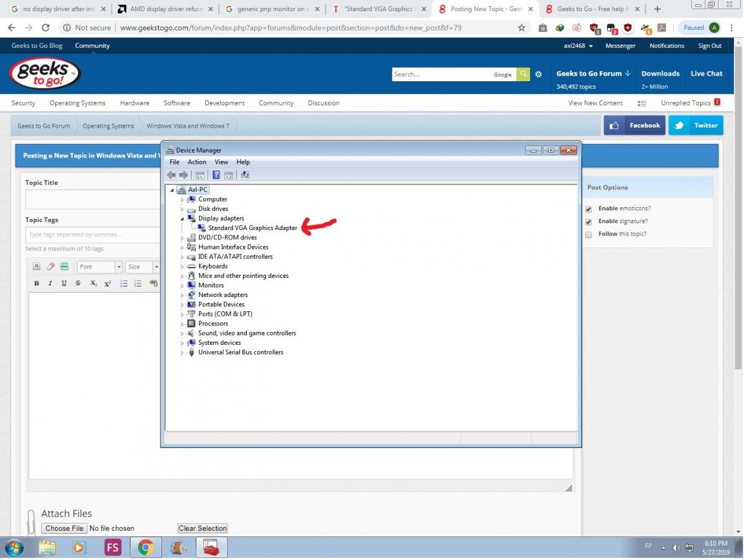Click the Italic formatting icon in the editor

coord(50,283)
